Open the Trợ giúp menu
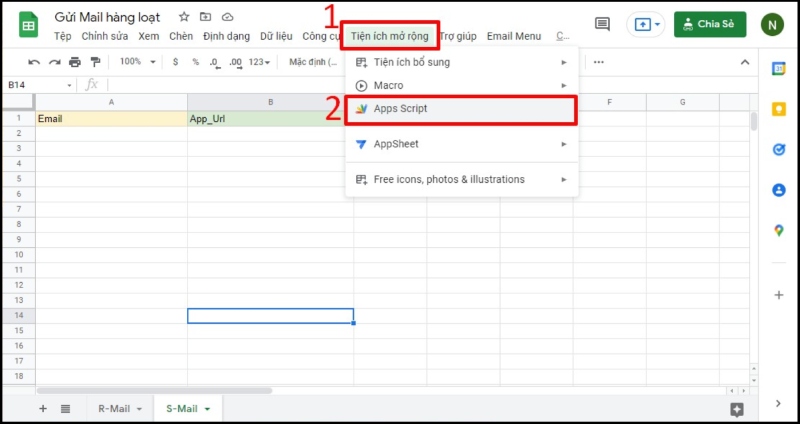 458,36
